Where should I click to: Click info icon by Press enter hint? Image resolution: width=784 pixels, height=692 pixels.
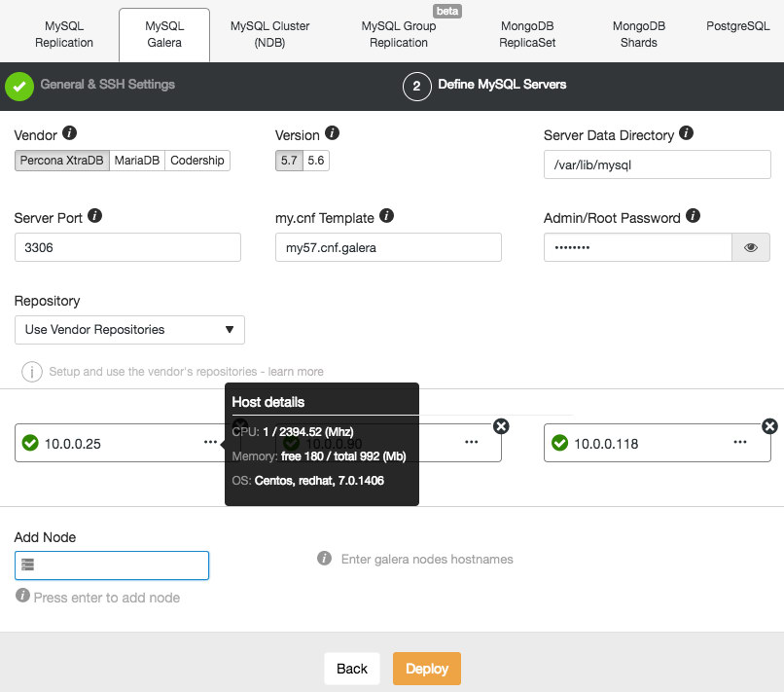pyautogui.click(x=22, y=596)
